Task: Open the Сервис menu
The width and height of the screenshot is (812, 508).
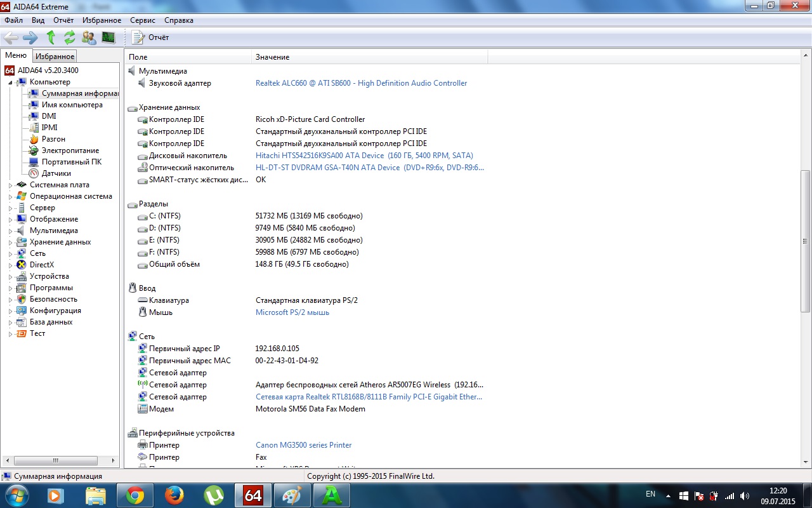Action: [143, 20]
